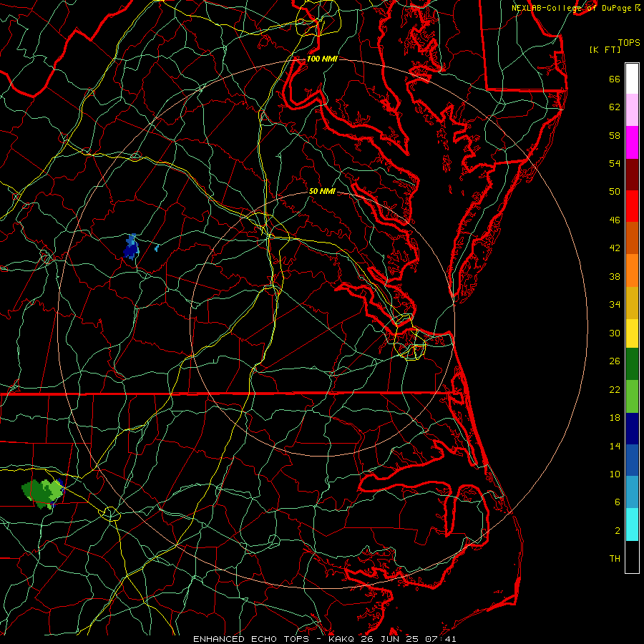Viewport: 644px width, 644px height.
Task: Select the dark green legend swatch
Action: coord(632,364)
